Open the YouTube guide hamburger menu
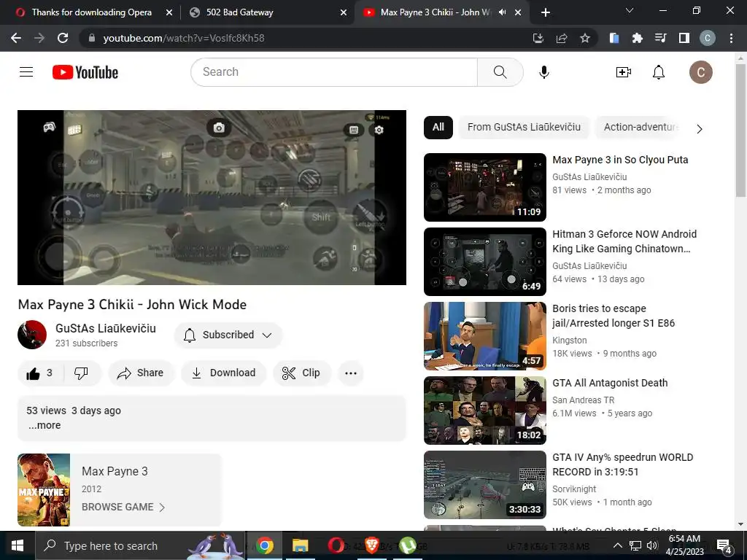The image size is (747, 560). click(x=26, y=72)
